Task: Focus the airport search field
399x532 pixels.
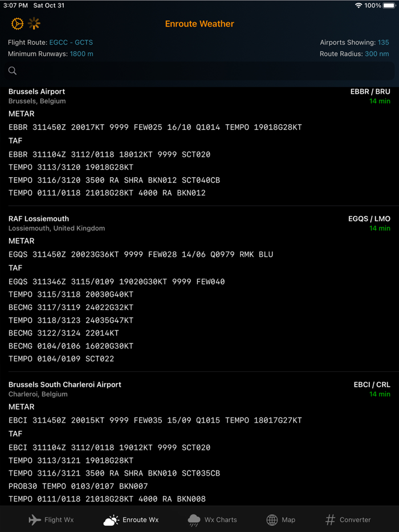Action: [200, 71]
